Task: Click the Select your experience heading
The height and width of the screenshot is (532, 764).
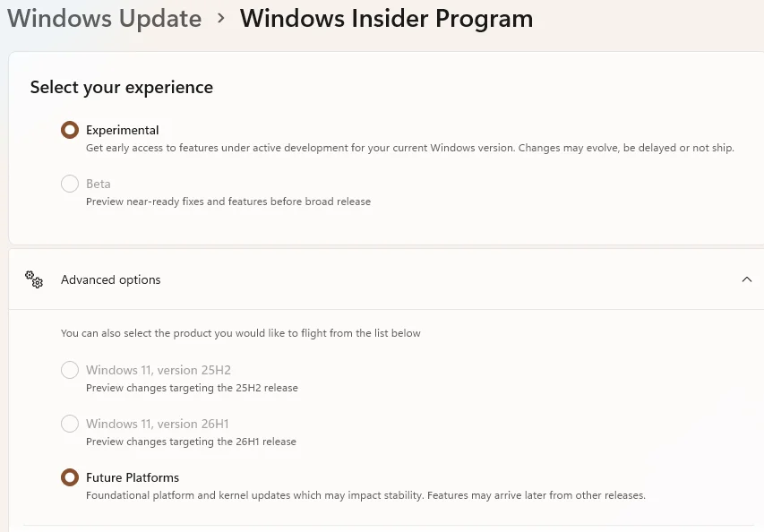Action: 122,87
